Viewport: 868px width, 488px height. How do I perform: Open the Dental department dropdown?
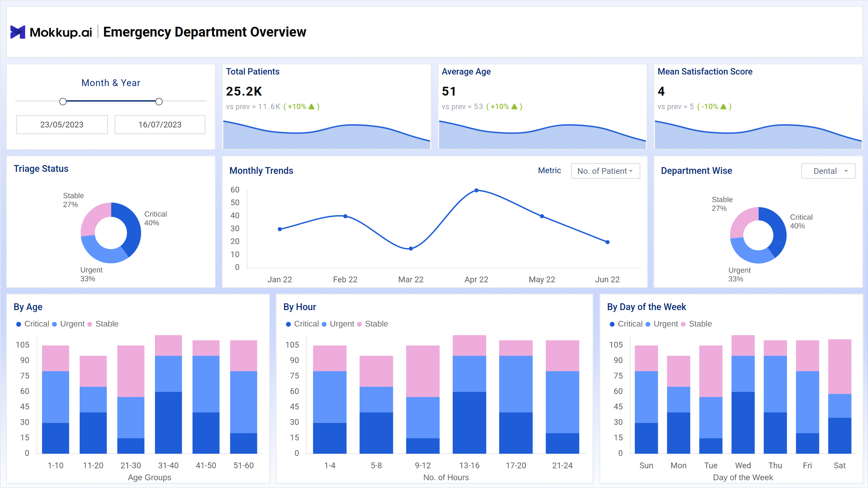[x=828, y=171]
